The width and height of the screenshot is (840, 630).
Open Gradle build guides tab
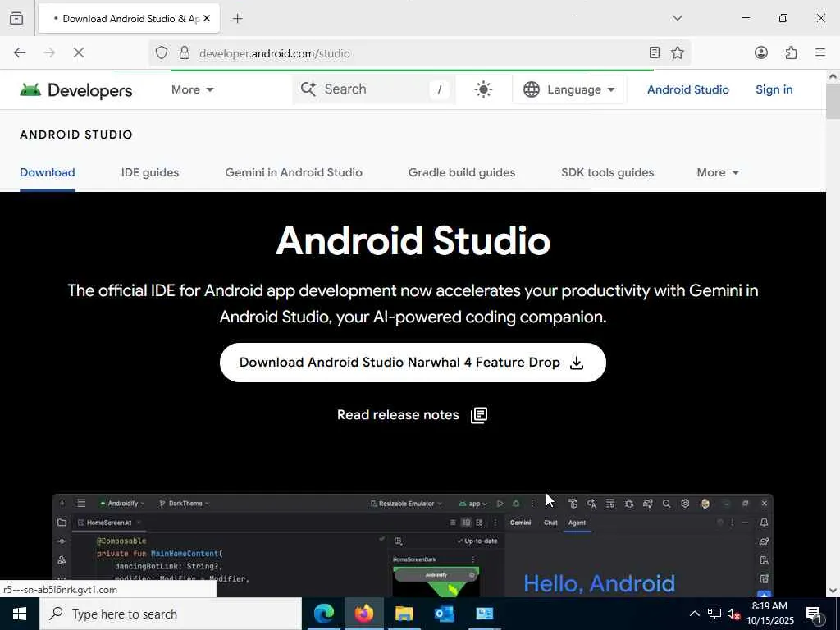[462, 172]
